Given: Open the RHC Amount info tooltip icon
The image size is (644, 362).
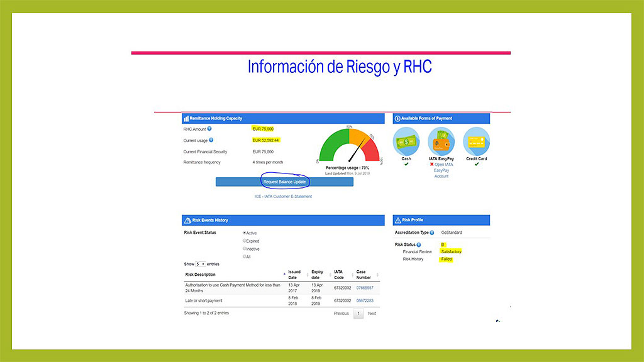Looking at the screenshot, I should 209,129.
